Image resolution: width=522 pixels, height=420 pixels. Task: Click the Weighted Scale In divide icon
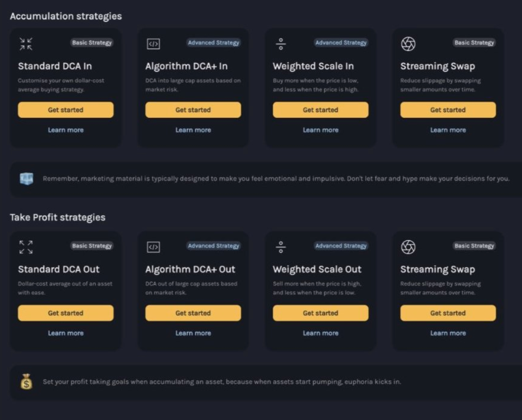[281, 44]
